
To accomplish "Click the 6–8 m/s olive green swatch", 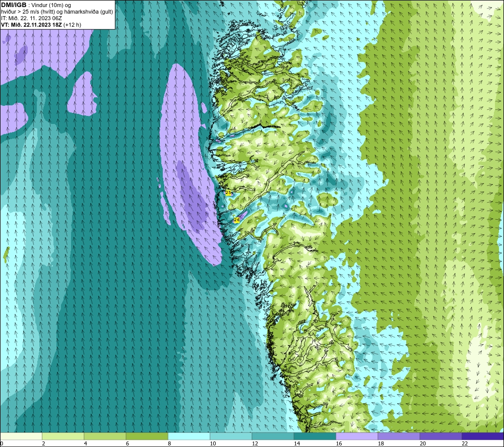I will click(x=147, y=436).
